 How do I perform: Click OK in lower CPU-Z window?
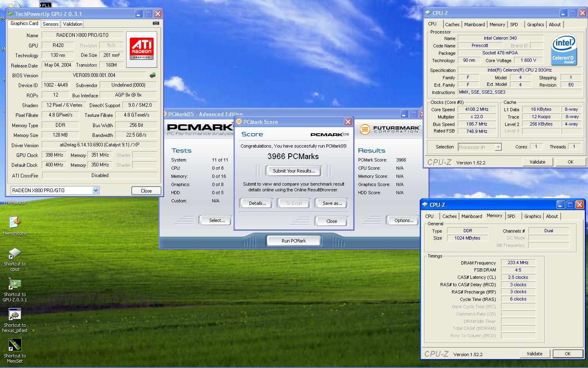pos(568,354)
